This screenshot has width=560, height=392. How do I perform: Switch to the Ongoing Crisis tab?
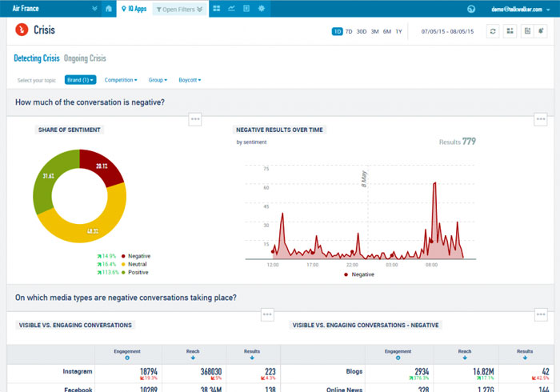click(85, 58)
